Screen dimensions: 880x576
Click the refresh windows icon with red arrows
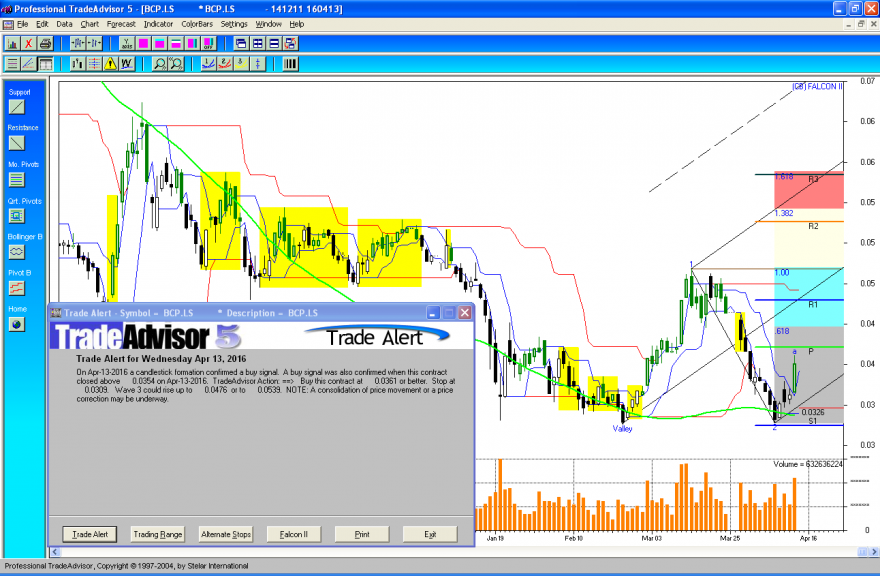(x=290, y=43)
